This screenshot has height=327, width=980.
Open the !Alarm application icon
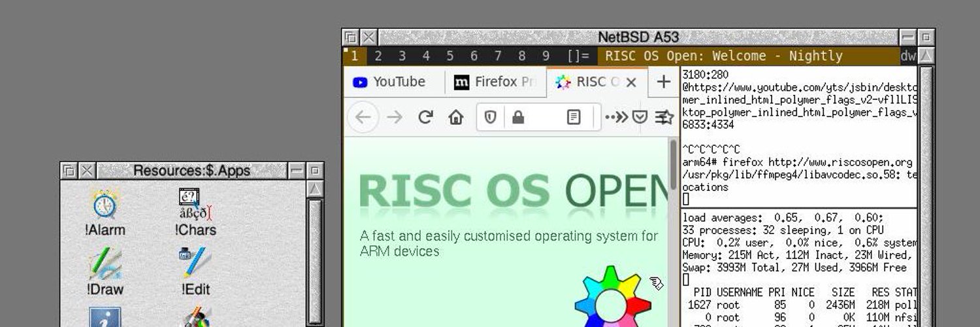[105, 213]
